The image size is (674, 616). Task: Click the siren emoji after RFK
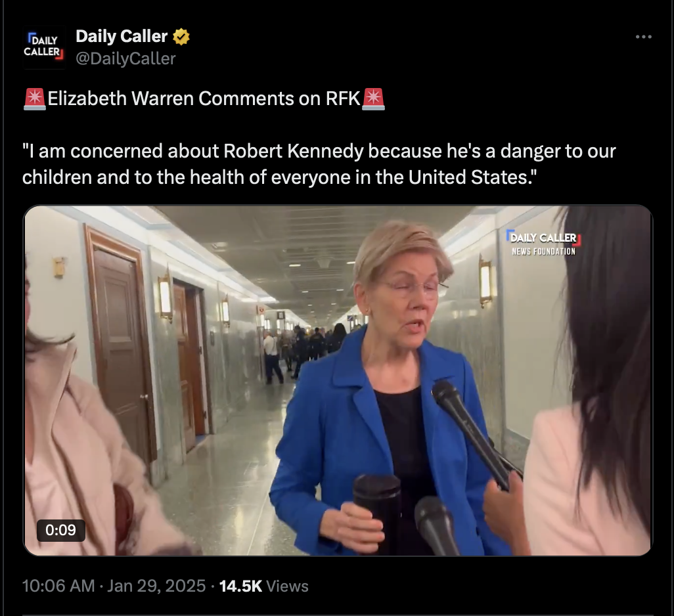[x=373, y=99]
